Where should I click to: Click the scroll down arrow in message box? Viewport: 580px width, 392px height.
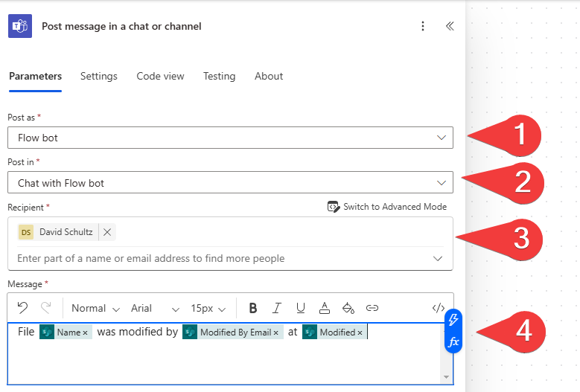[x=446, y=377]
